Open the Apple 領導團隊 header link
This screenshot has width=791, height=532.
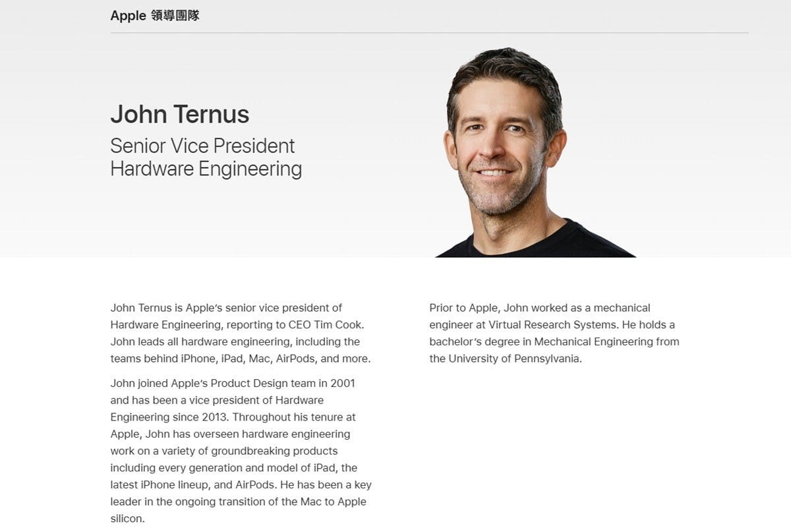[155, 15]
